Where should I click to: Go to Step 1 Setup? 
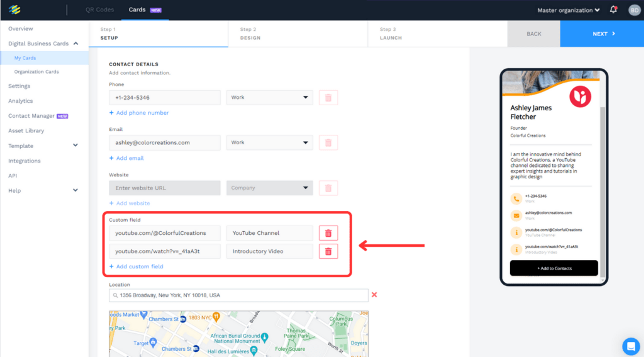(x=158, y=34)
